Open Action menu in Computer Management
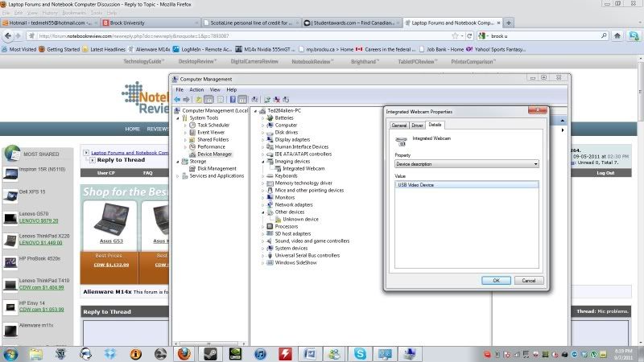 coord(196,89)
